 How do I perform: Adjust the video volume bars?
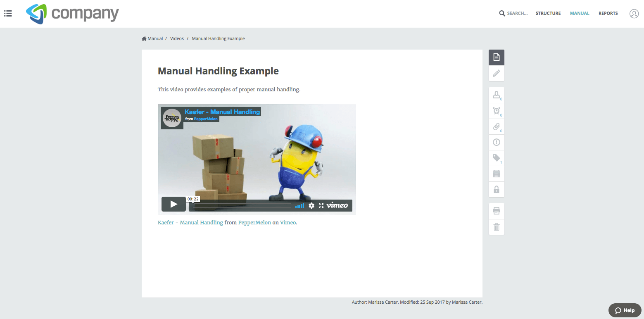pos(300,205)
